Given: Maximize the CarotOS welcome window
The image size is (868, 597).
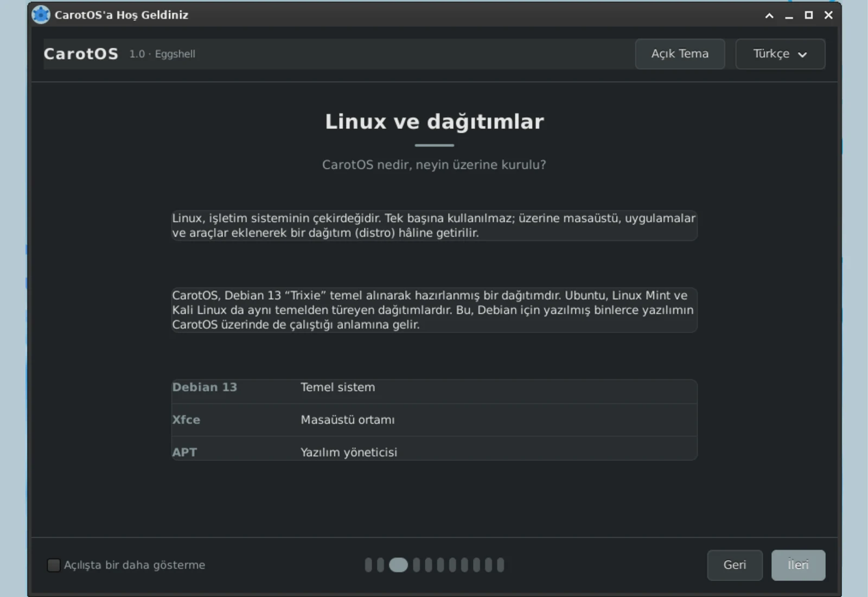Looking at the screenshot, I should pyautogui.click(x=808, y=15).
